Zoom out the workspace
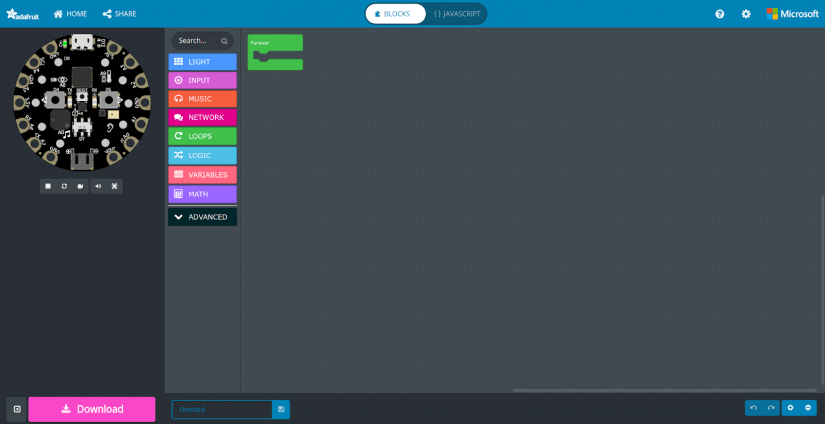Viewport: 825px width, 424px height. pyautogui.click(x=808, y=408)
